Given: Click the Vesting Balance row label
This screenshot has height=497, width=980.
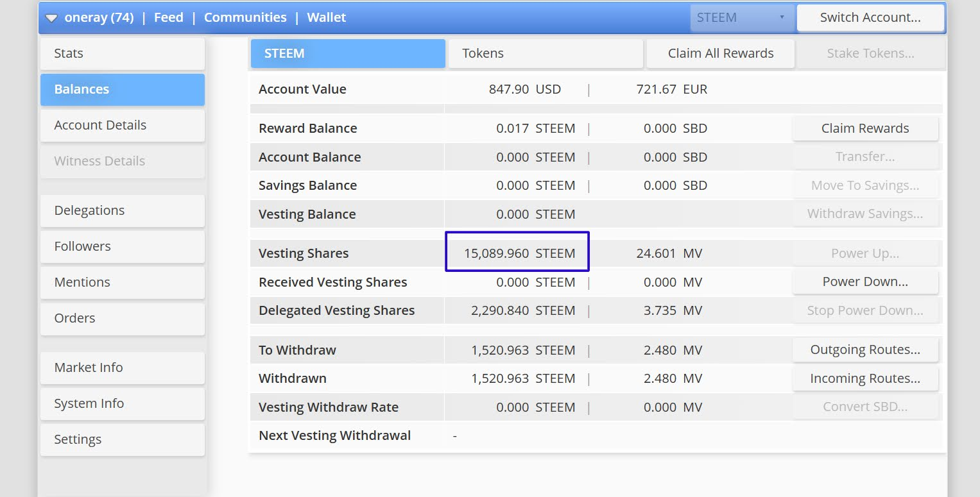Looking at the screenshot, I should pyautogui.click(x=307, y=214).
